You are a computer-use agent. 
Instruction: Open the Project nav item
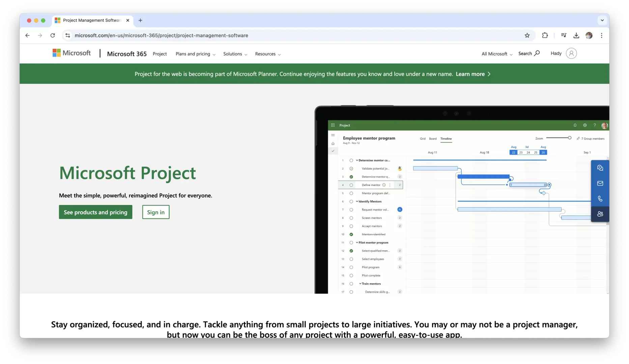coord(160,54)
